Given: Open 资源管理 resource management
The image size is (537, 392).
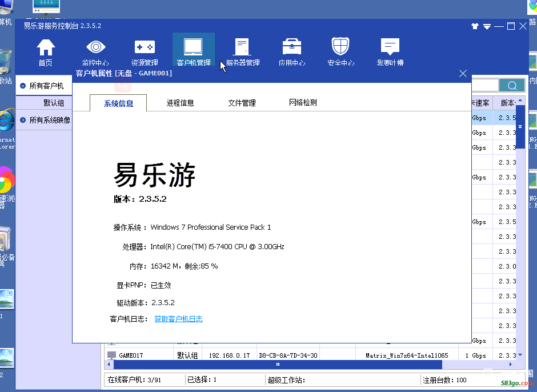Looking at the screenshot, I should point(145,51).
